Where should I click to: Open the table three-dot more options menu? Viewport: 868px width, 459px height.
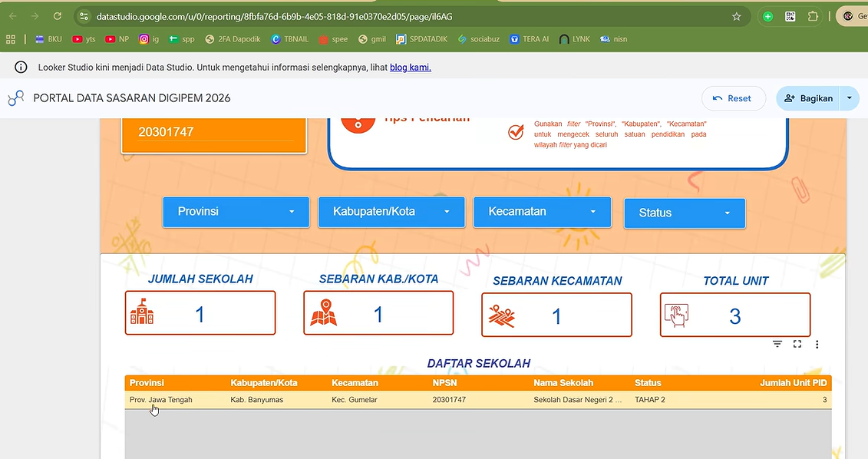(817, 345)
